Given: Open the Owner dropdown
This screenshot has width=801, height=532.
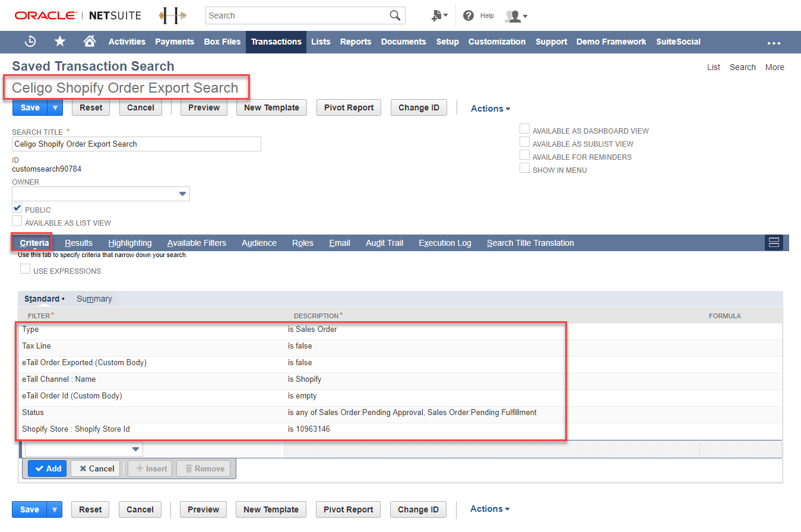Looking at the screenshot, I should click(183, 194).
